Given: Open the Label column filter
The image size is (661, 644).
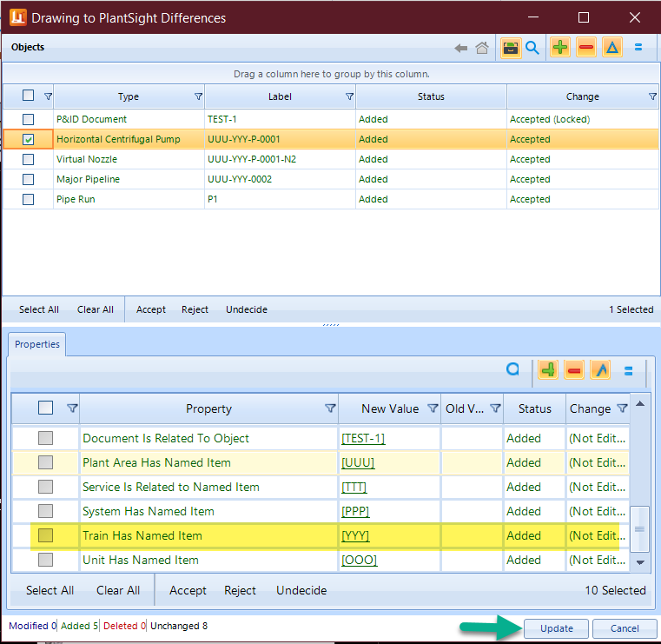Looking at the screenshot, I should [x=349, y=96].
